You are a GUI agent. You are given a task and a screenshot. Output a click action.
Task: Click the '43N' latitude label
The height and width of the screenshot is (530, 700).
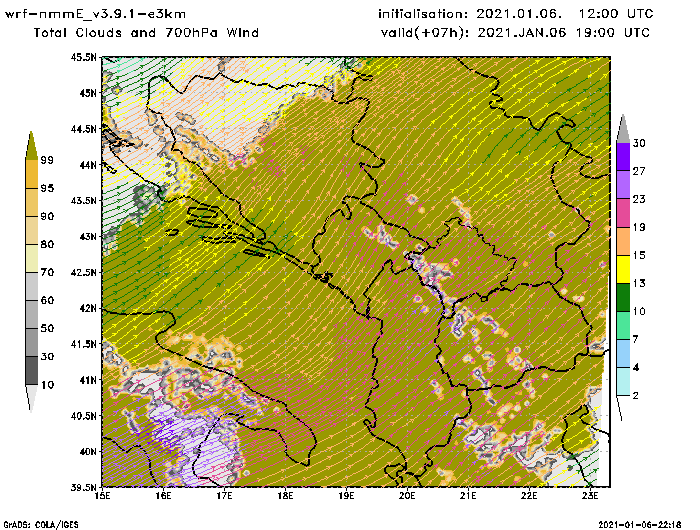(88, 236)
